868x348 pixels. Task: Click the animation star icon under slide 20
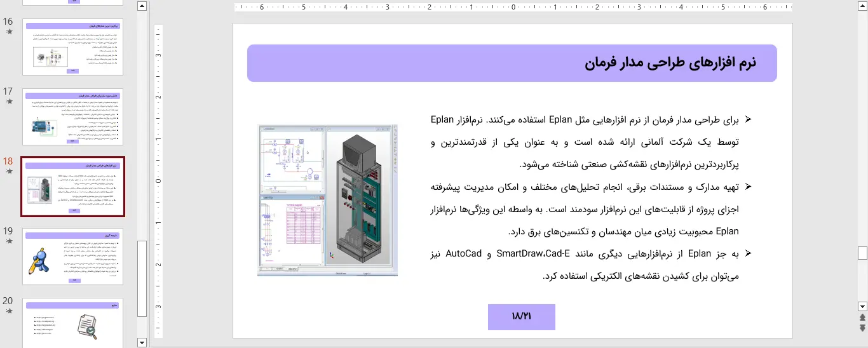click(9, 311)
